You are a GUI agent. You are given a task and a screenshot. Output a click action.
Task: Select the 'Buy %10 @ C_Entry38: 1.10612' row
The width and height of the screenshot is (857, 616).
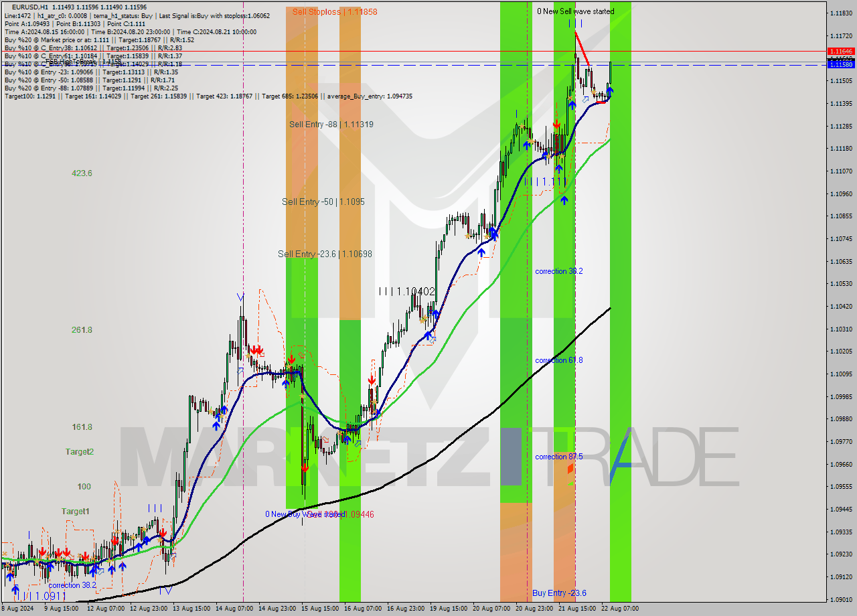coord(93,48)
